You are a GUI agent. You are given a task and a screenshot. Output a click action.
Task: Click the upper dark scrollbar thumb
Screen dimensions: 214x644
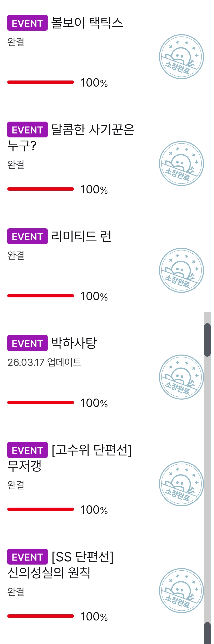(x=207, y=340)
